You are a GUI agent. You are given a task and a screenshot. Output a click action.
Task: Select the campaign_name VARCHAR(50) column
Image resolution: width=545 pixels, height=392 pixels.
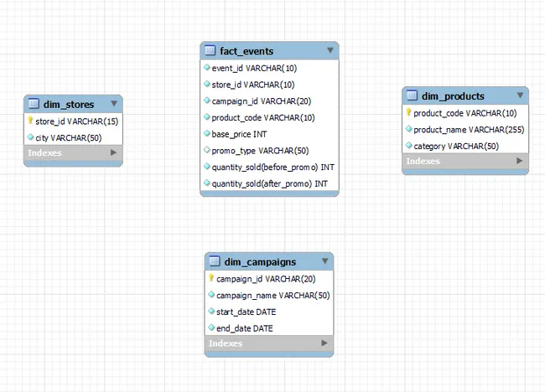coord(272,295)
